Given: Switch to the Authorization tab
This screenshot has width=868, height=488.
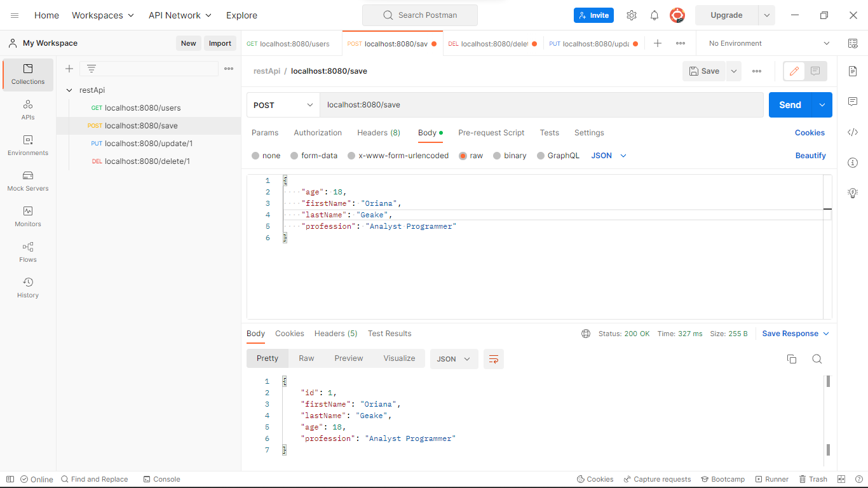Looking at the screenshot, I should tap(318, 133).
